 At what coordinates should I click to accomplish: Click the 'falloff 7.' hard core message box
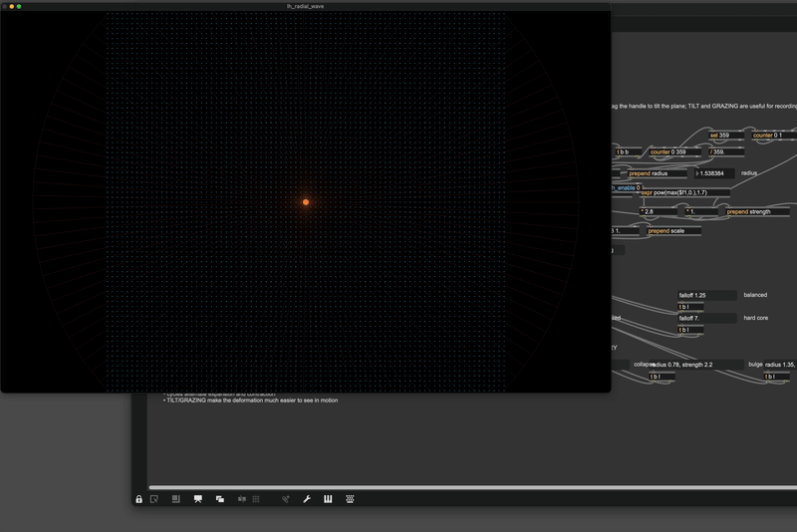[707, 318]
